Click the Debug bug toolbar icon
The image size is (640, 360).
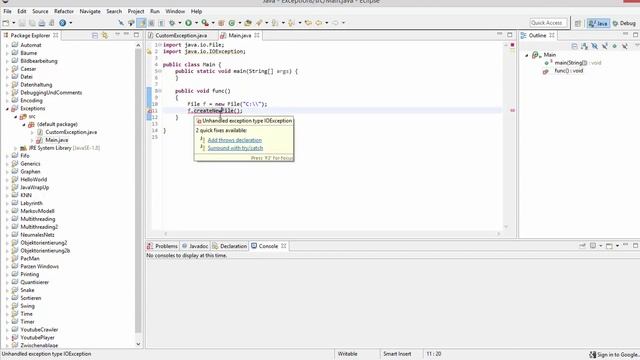tap(172, 23)
